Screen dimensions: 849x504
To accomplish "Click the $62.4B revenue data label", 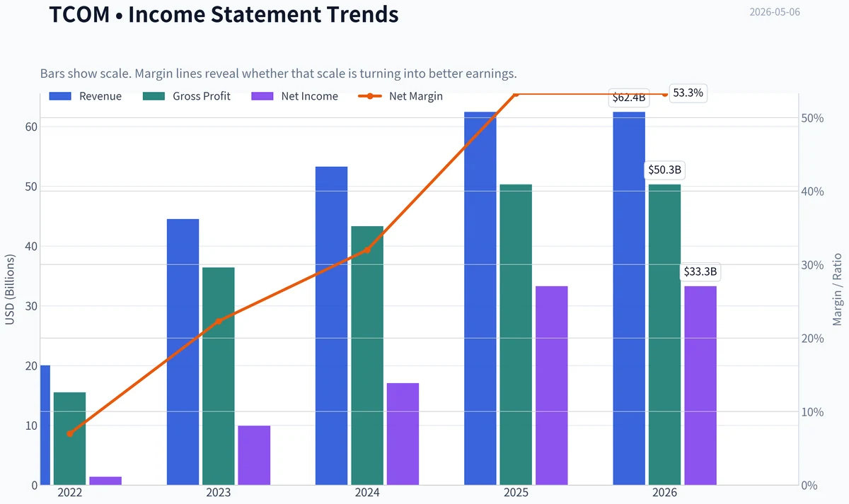I will tap(629, 98).
